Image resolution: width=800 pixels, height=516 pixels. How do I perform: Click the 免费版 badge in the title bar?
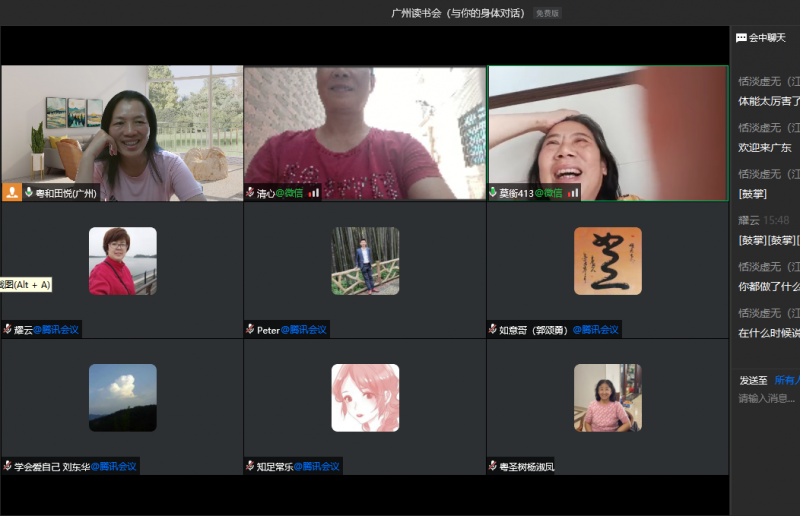tap(547, 14)
